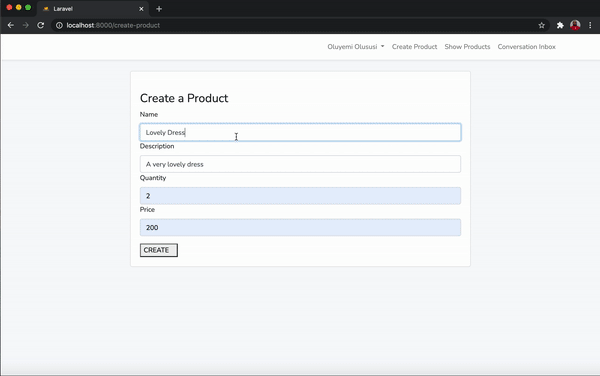Open the Conversation Inbox link
The width and height of the screenshot is (600, 376).
(527, 47)
